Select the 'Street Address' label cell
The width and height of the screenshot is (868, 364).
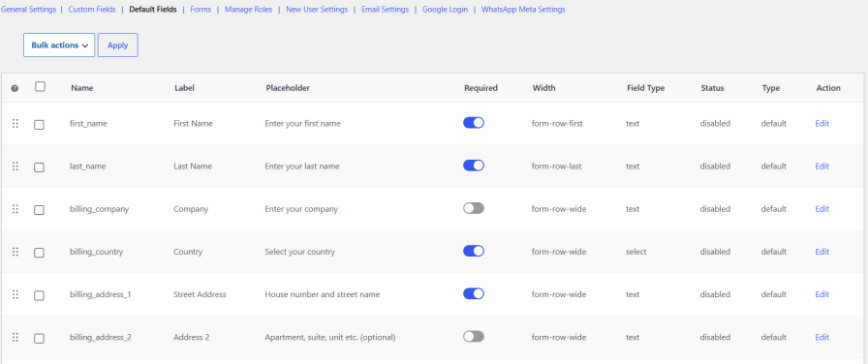(200, 294)
